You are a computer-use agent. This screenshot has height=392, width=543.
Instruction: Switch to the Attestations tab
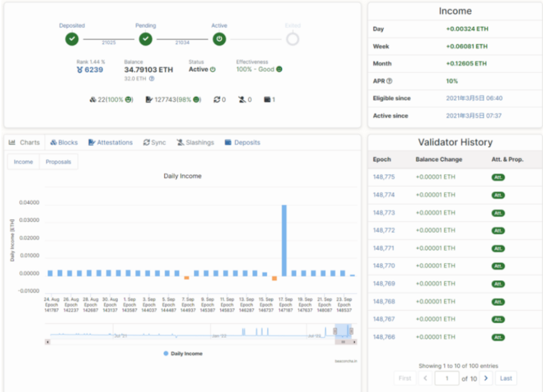pyautogui.click(x=110, y=143)
